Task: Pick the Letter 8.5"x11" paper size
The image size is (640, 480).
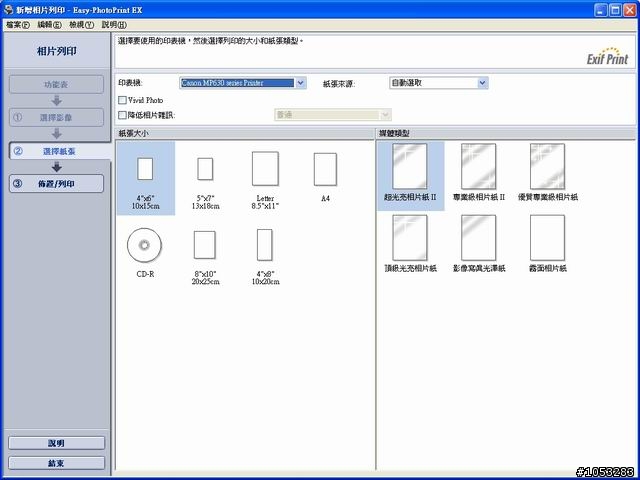Action: pyautogui.click(x=265, y=178)
